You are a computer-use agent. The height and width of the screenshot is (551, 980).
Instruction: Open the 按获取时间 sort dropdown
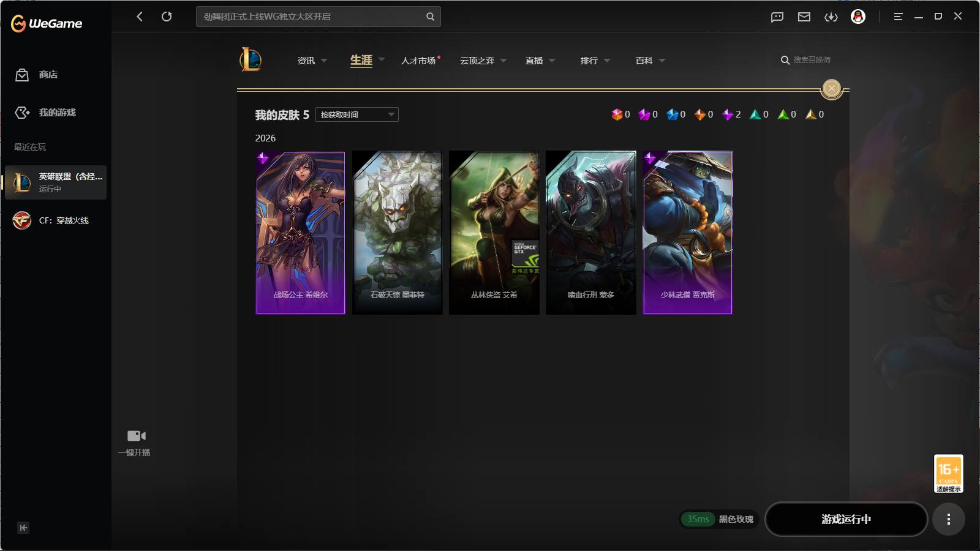pos(357,114)
